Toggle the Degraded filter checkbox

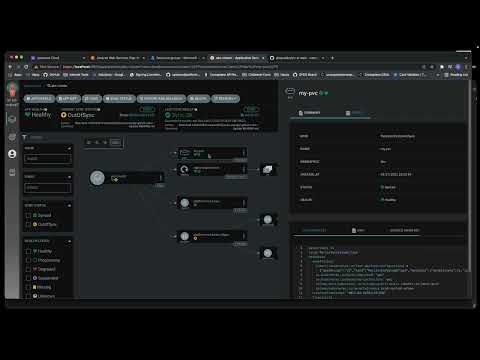(28, 269)
